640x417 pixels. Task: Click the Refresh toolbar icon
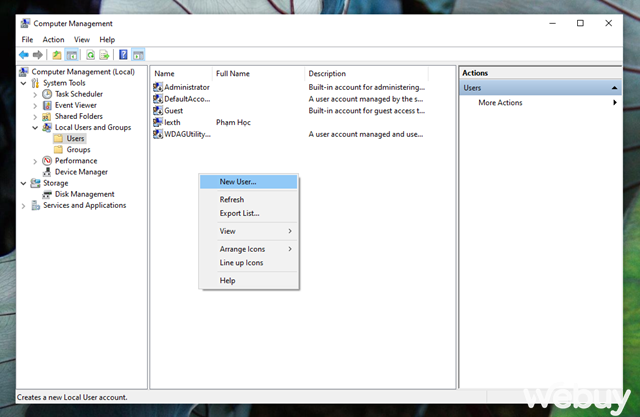click(90, 55)
